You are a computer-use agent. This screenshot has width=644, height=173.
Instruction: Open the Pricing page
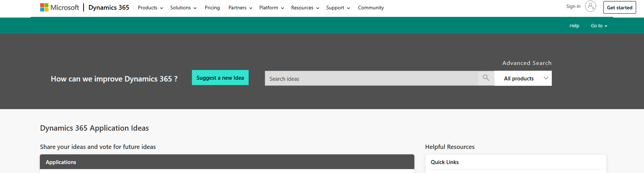pyautogui.click(x=212, y=8)
